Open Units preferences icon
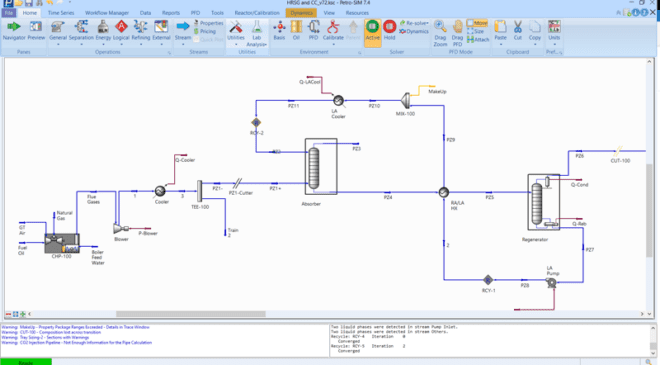This screenshot has height=365, width=660. (x=554, y=27)
